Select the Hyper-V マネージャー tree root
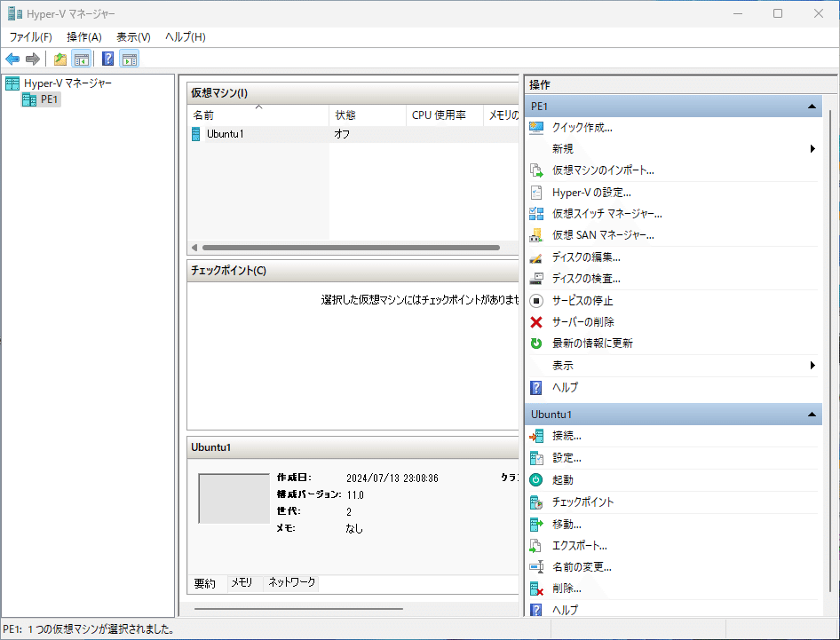This screenshot has height=640, width=840. pos(67,83)
